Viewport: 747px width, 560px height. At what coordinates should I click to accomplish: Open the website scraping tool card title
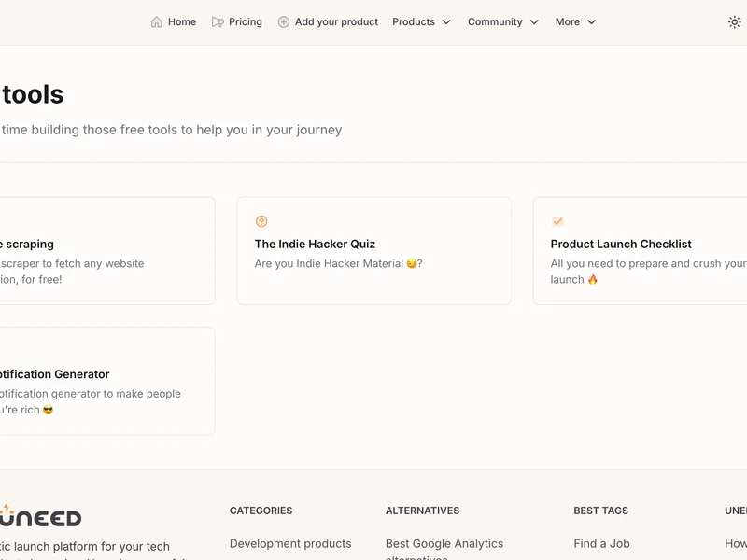click(27, 244)
